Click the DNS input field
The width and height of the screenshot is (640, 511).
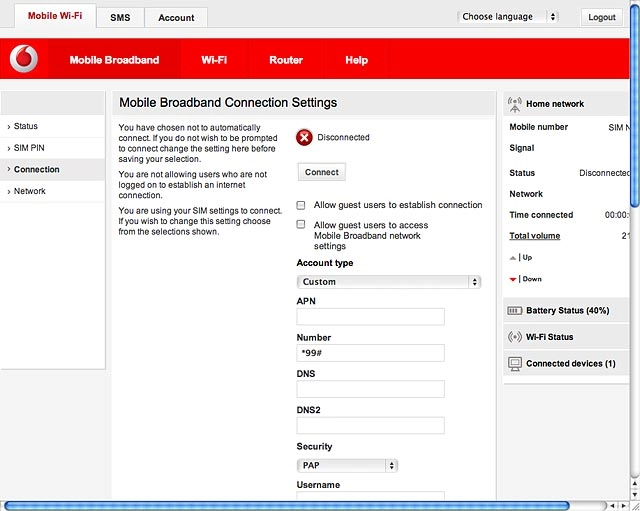(x=370, y=389)
